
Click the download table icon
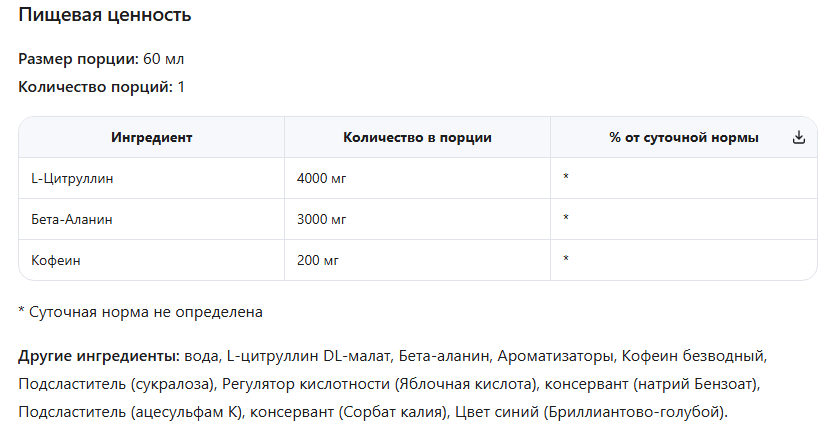pos(798,138)
